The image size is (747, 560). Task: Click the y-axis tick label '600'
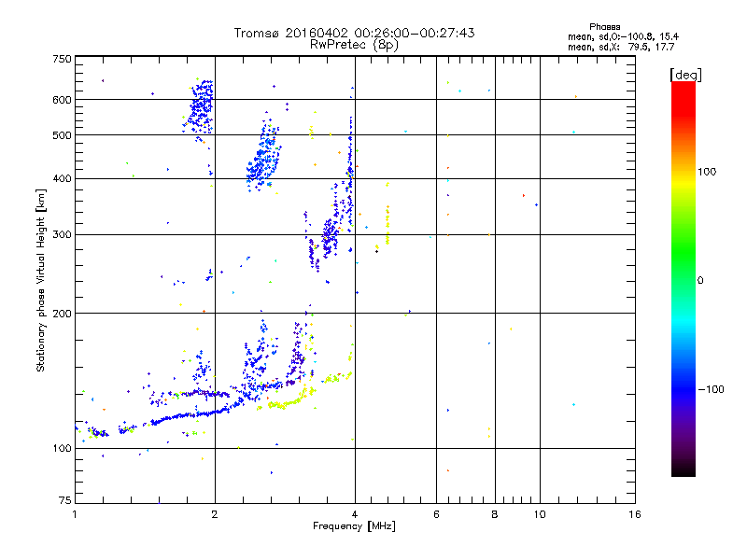pyautogui.click(x=62, y=100)
